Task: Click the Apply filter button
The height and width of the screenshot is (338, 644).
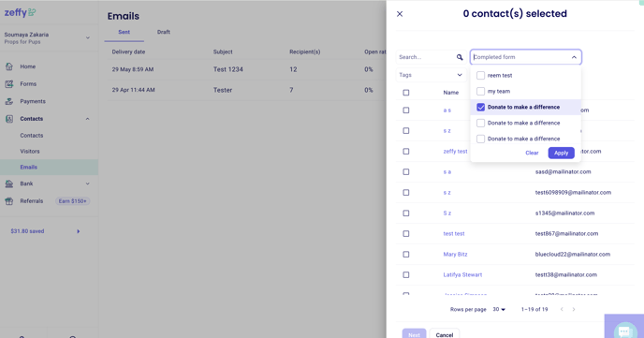Action: coord(561,153)
